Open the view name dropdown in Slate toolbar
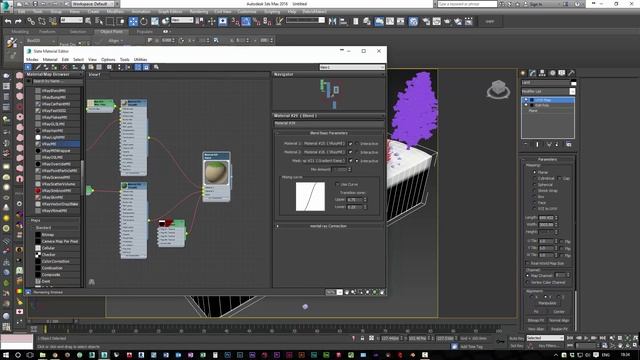 (352, 67)
